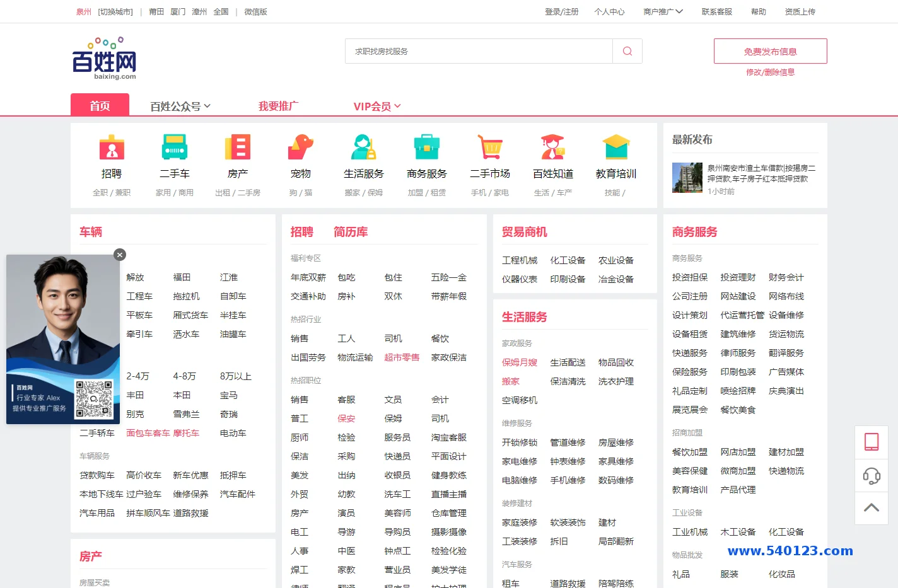Image resolution: width=898 pixels, height=588 pixels.
Task: Click the back-to-top arrow icon
Action: (x=872, y=507)
